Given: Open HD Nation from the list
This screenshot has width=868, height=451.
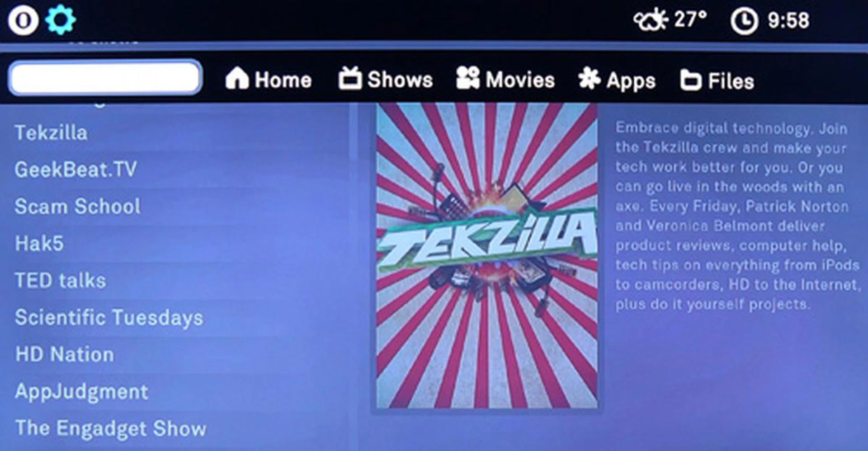Looking at the screenshot, I should coord(65,355).
